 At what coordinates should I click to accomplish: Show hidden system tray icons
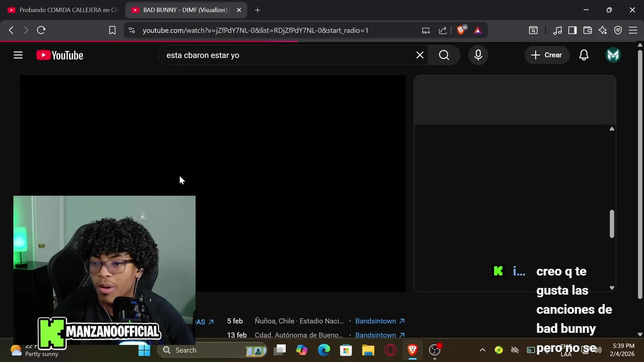tap(482, 350)
